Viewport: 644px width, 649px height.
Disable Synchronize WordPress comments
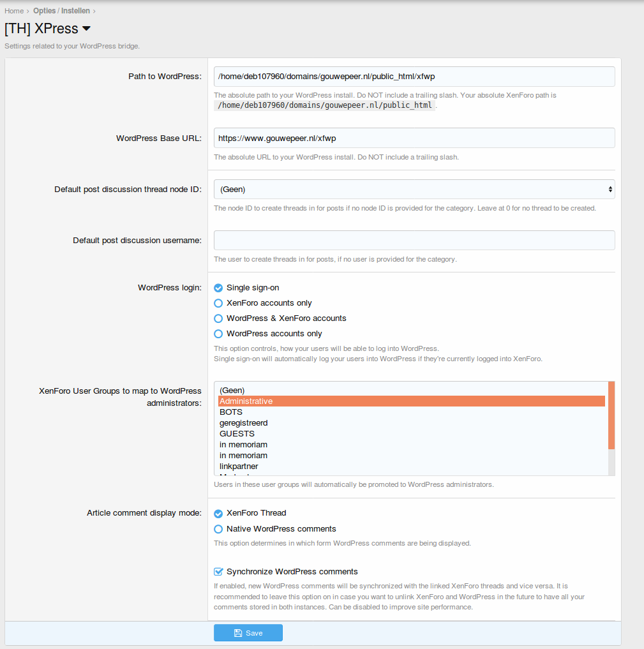click(x=218, y=571)
